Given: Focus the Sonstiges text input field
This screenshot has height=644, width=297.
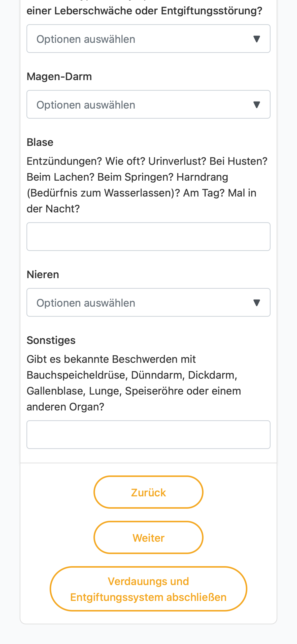Looking at the screenshot, I should [x=148, y=435].
